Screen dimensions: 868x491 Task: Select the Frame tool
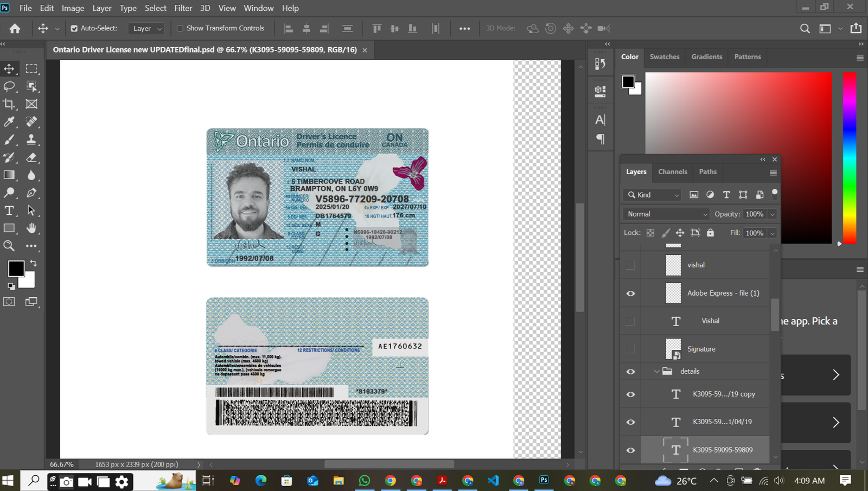click(31, 104)
